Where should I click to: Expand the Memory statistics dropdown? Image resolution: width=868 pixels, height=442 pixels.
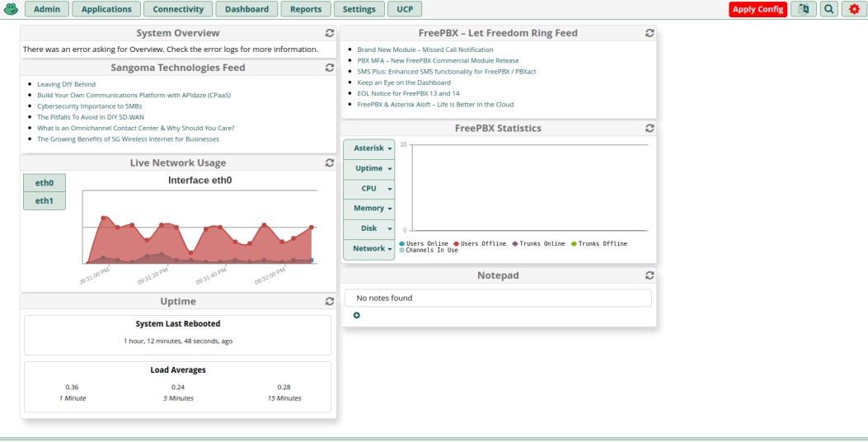pyautogui.click(x=368, y=209)
